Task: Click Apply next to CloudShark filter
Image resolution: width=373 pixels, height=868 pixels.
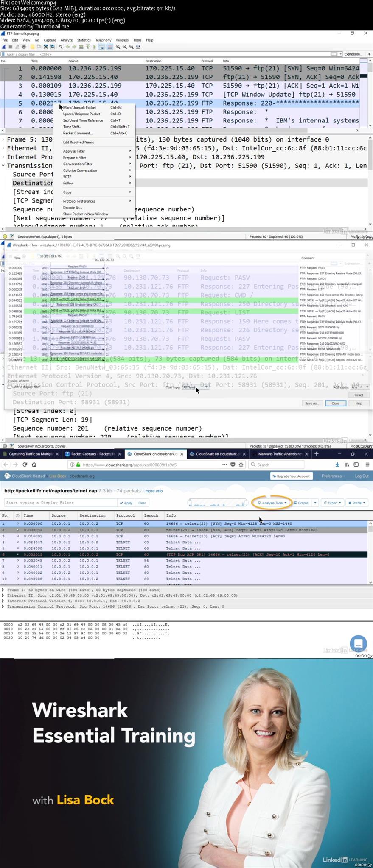Action: click(x=126, y=503)
